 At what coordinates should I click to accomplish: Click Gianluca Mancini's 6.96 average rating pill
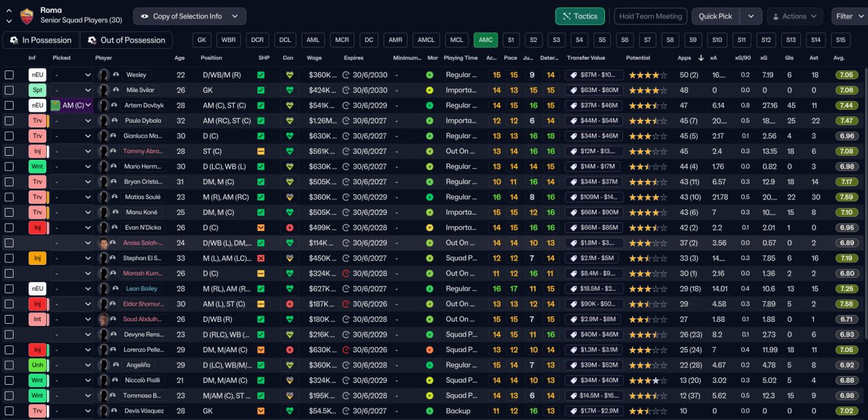(846, 136)
